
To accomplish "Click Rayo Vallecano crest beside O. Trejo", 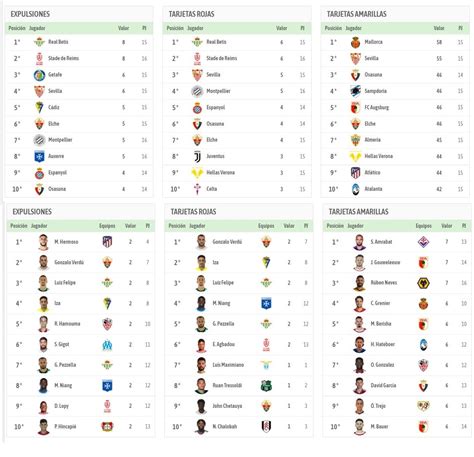I will tap(423, 406).
